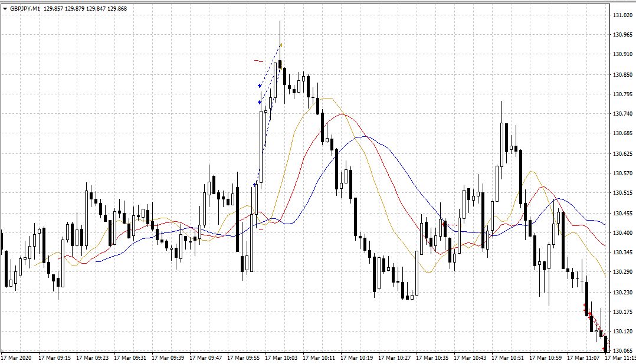This screenshot has height=364, width=636.
Task: Select the time label 17 Mar 11:07
Action: click(583, 358)
